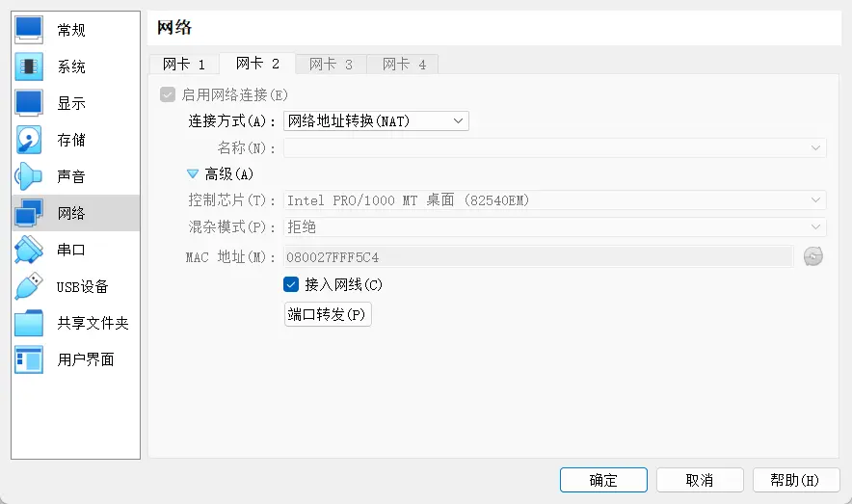This screenshot has width=852, height=504.
Task: Switch to the 网卡 1 tab
Action: coord(184,65)
